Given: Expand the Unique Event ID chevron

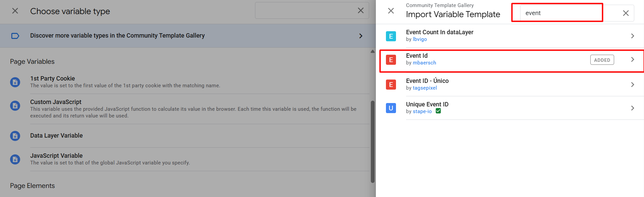Looking at the screenshot, I should (632, 108).
